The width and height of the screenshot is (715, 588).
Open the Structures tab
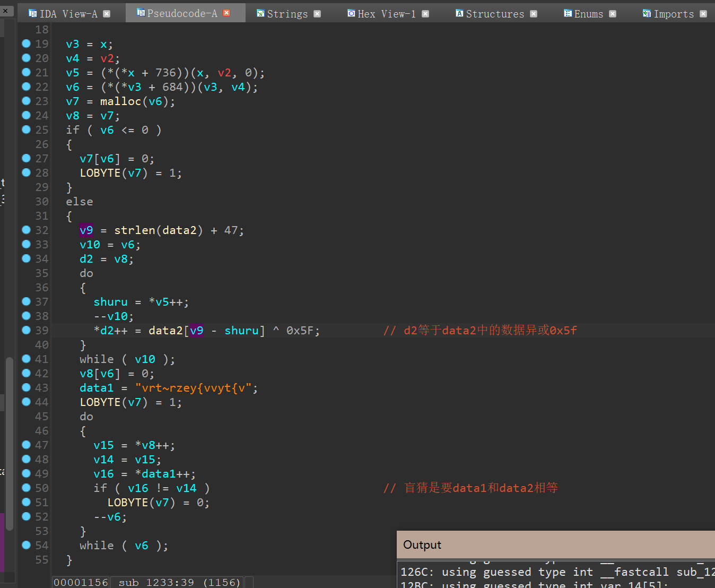(494, 14)
